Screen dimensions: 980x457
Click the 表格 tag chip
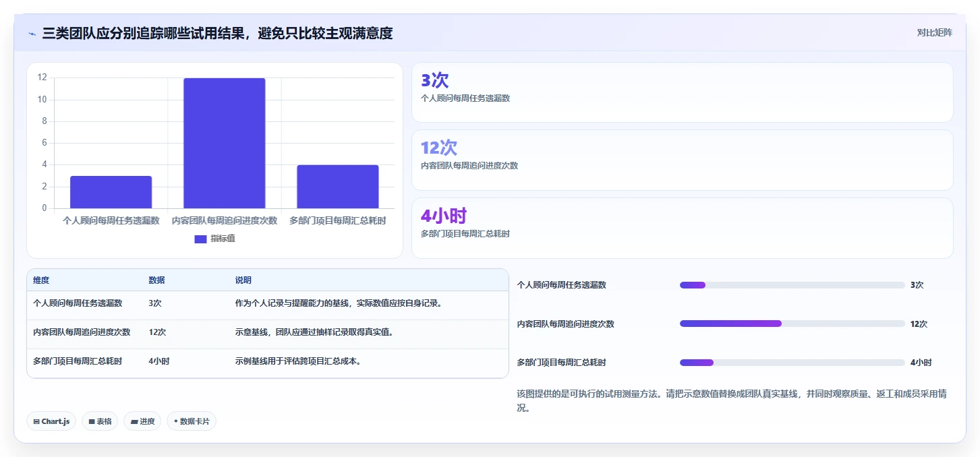pyautogui.click(x=100, y=421)
